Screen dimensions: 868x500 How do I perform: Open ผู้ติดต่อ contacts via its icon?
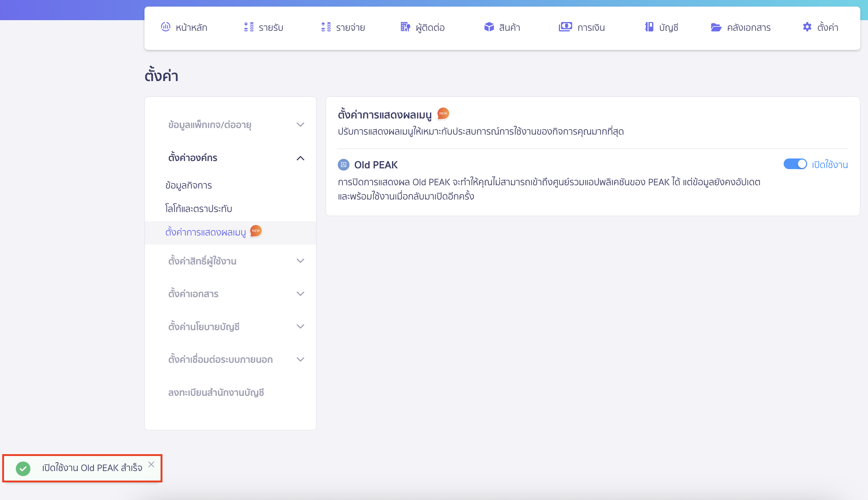pos(405,27)
